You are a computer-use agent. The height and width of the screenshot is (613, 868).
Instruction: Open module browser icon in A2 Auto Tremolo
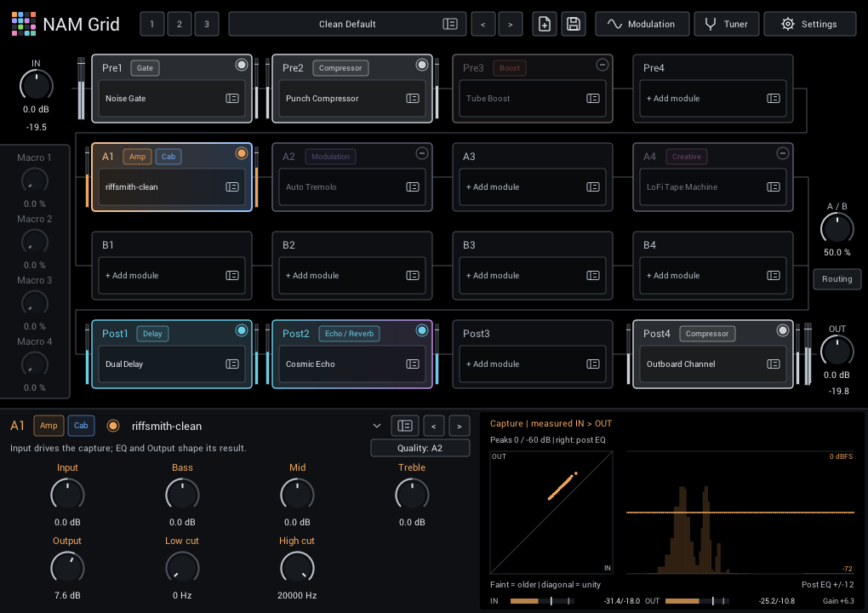click(x=413, y=186)
